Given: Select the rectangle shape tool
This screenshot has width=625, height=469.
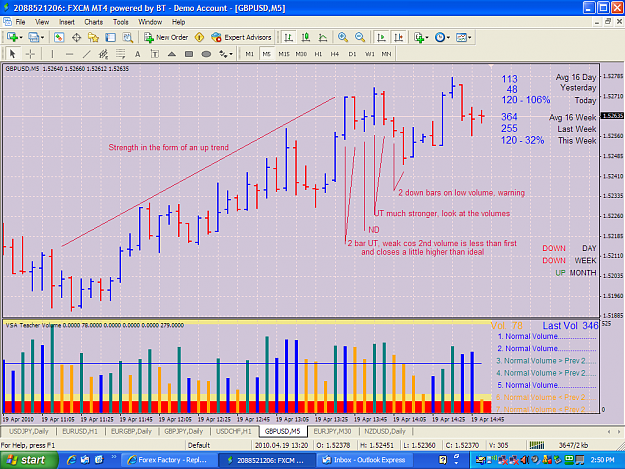Looking at the screenshot, I should [x=189, y=54].
